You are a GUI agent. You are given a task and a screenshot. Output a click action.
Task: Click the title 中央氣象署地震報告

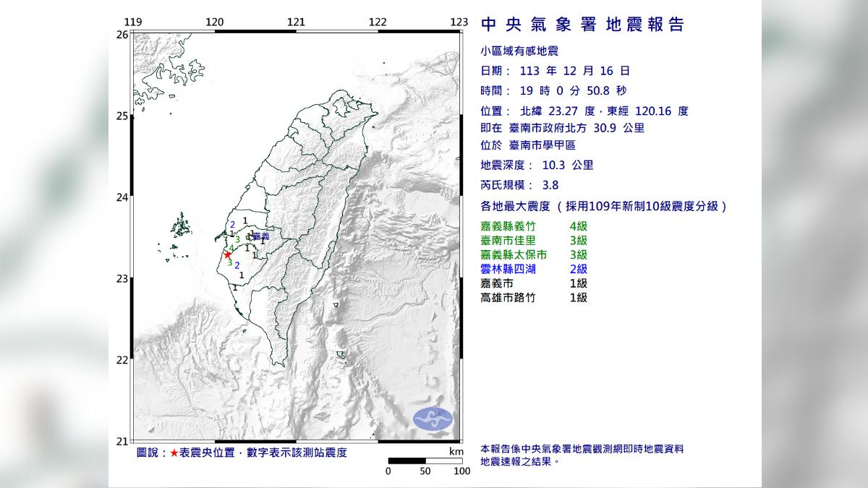582,25
